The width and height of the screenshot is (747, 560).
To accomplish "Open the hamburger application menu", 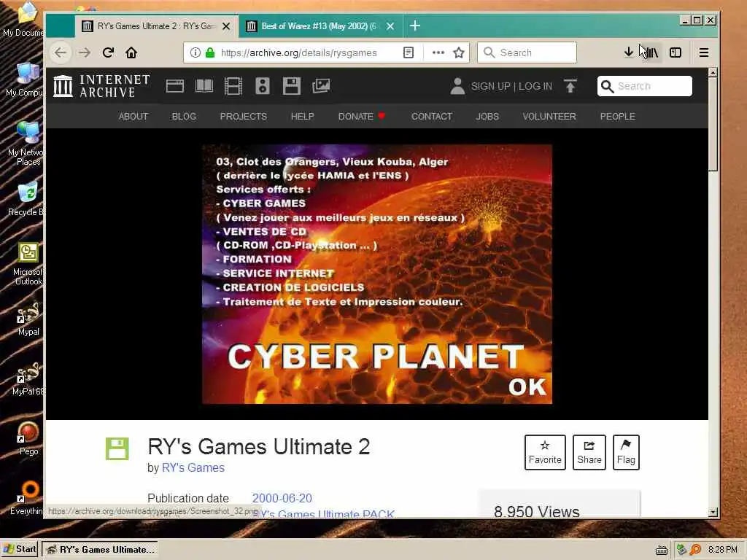I will click(x=704, y=52).
